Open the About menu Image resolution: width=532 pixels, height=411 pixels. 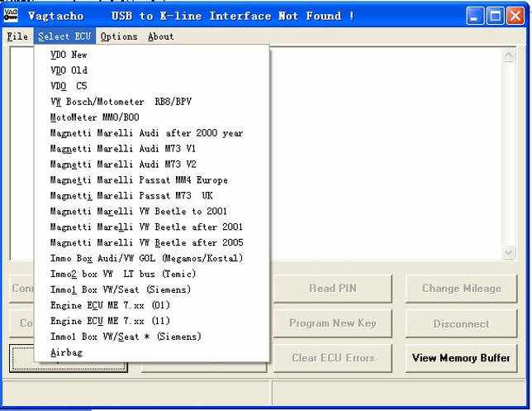click(160, 36)
